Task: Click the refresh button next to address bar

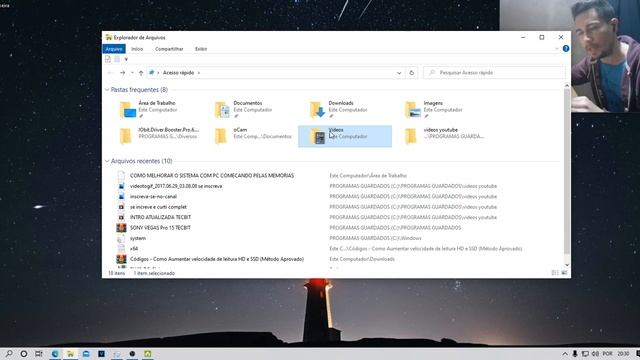Action: click(411, 73)
